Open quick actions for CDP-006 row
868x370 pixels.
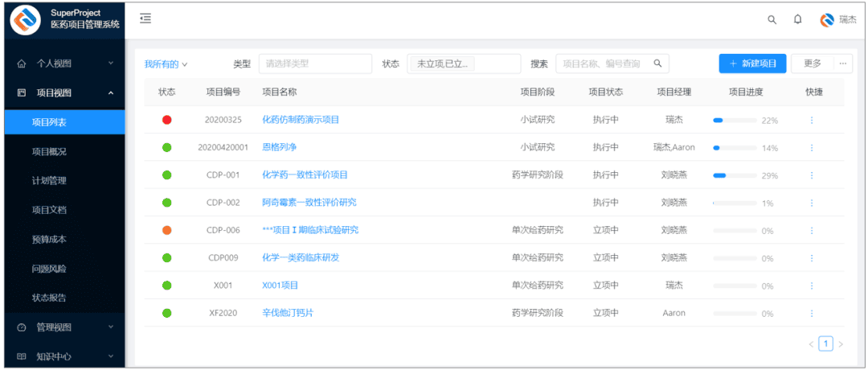tap(812, 230)
